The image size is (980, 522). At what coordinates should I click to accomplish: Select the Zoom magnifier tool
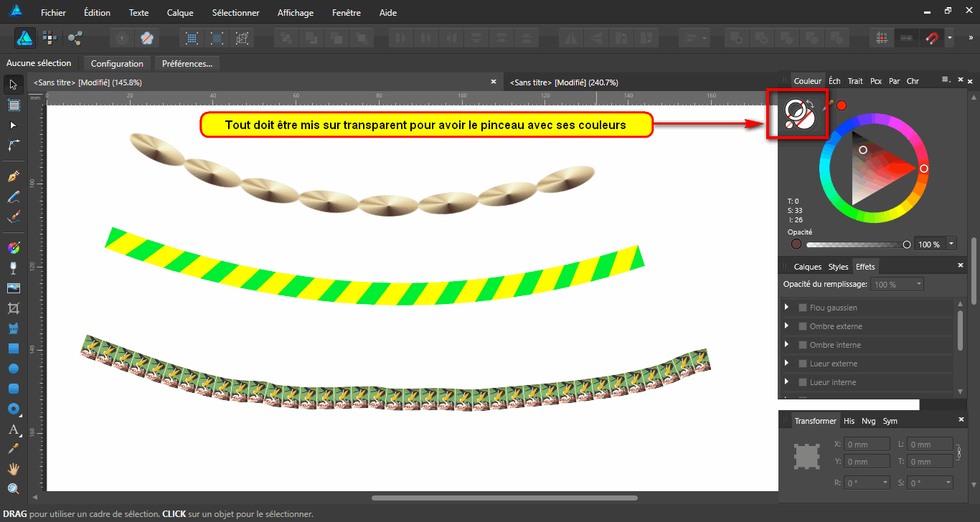(x=13, y=489)
